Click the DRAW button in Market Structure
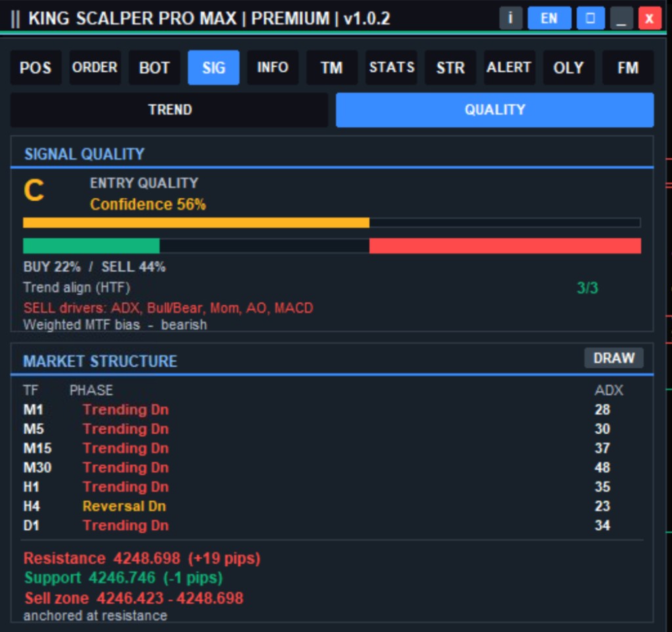 [614, 358]
